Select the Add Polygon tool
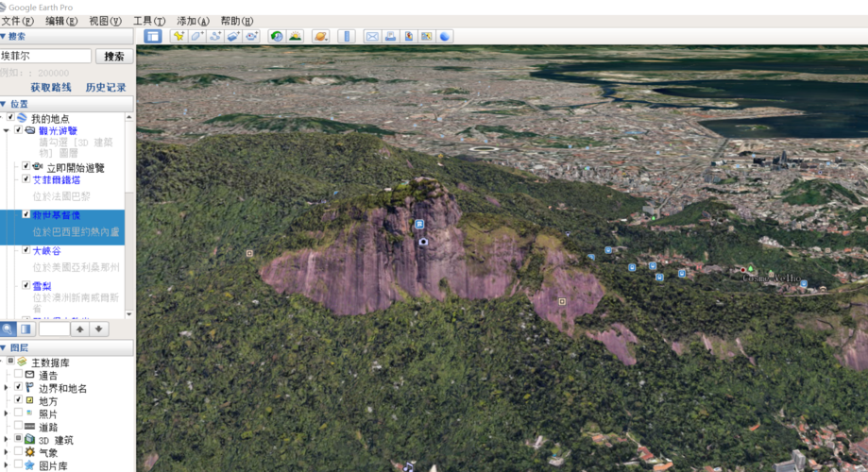The width and height of the screenshot is (868, 472). coord(196,37)
